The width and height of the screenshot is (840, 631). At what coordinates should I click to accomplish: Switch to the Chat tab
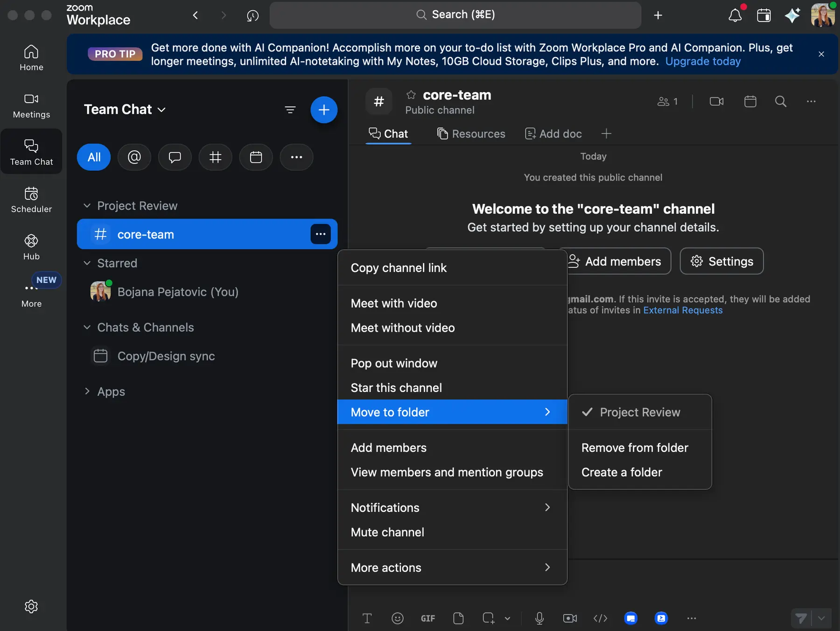[x=388, y=134]
